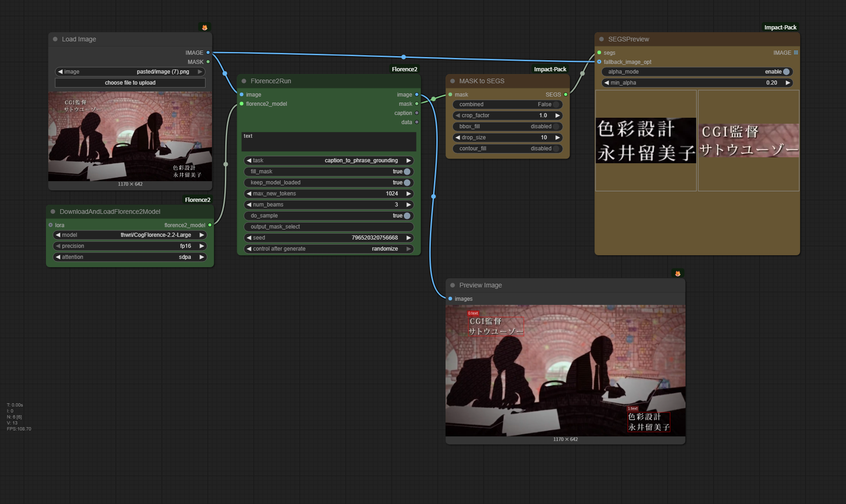Click the output_mask_select field

click(x=329, y=227)
